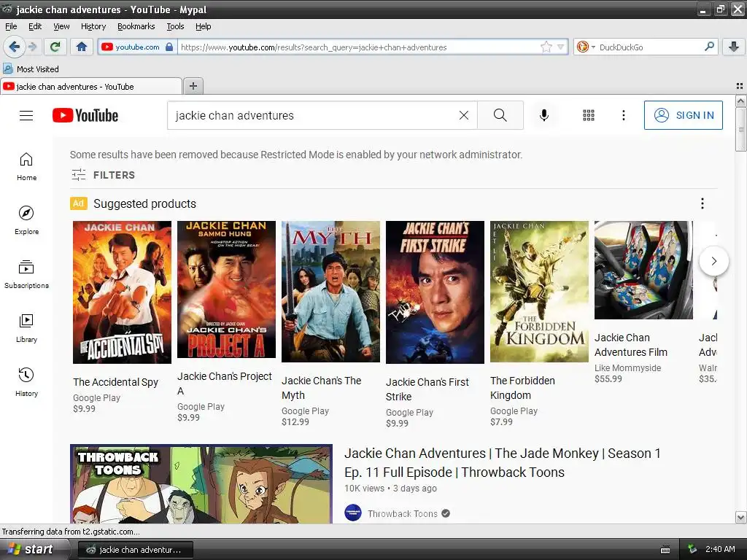Open the downloads arrow in toolbar
Image resolution: width=747 pixels, height=560 pixels.
[x=734, y=47]
